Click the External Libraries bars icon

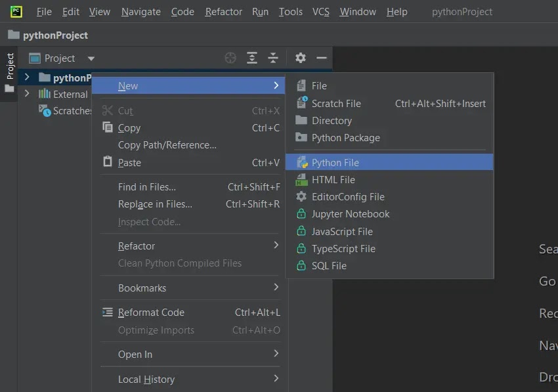click(x=45, y=94)
